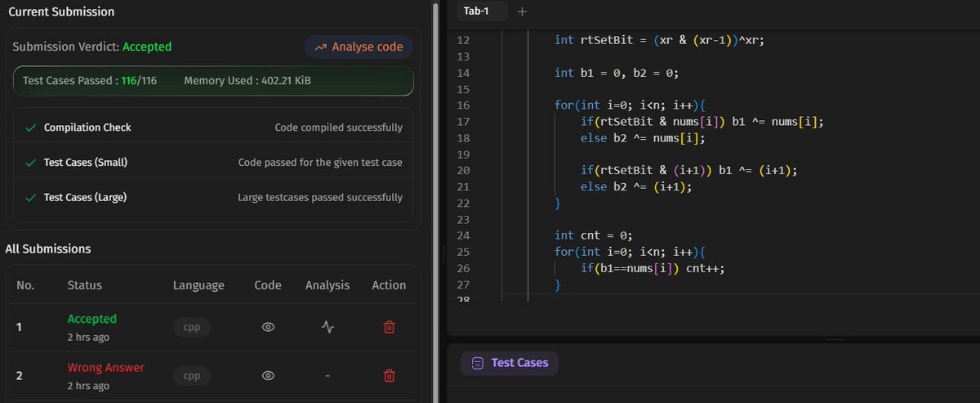The width and height of the screenshot is (980, 403).
Task: Click line number 26 in the gutter
Action: tap(462, 268)
